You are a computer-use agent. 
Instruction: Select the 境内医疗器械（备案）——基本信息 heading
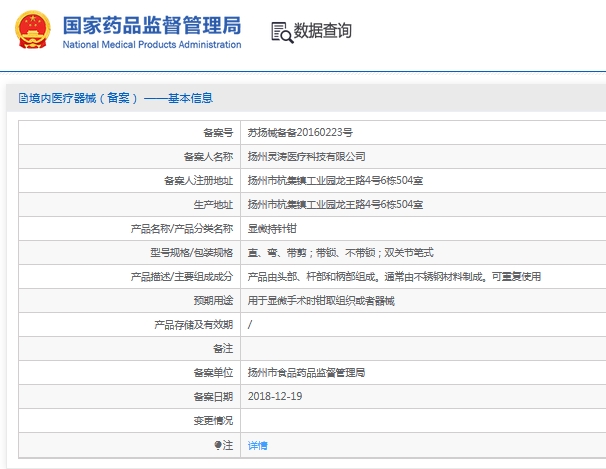point(121,98)
